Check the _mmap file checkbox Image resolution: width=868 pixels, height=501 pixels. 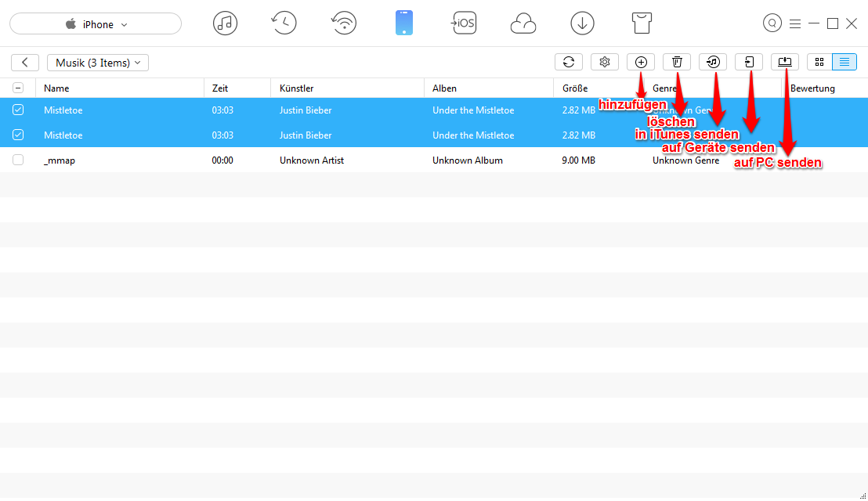pos(18,160)
